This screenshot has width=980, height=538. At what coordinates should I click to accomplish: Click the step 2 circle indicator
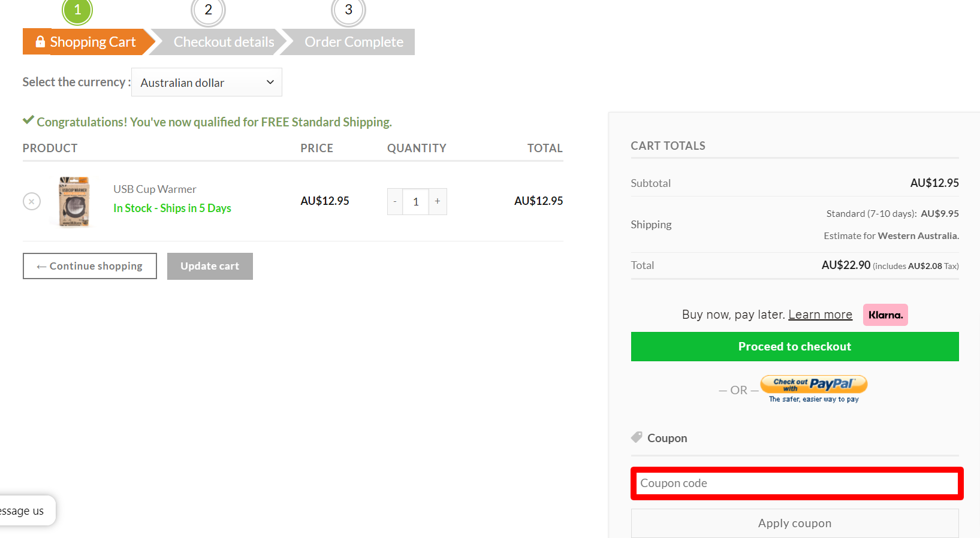[x=209, y=11]
